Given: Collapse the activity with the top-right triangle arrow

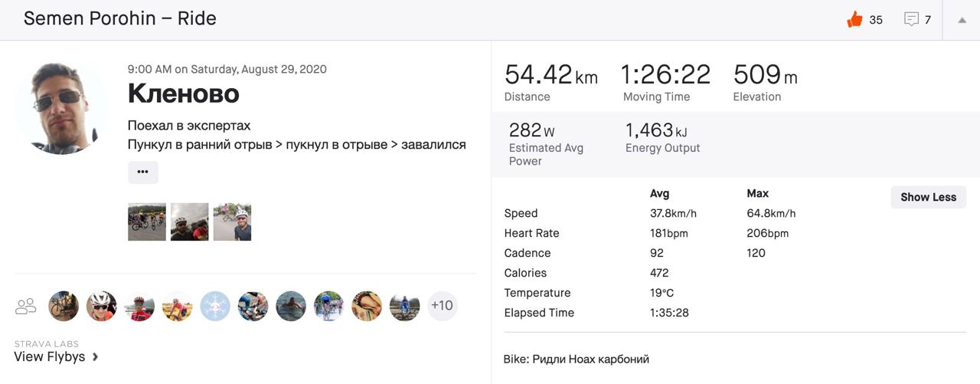Looking at the screenshot, I should coord(962,20).
